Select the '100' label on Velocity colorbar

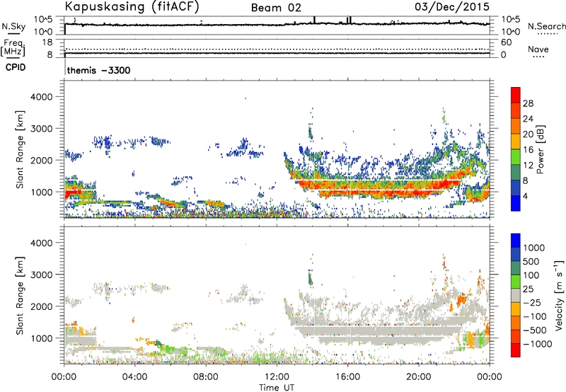coord(531,275)
